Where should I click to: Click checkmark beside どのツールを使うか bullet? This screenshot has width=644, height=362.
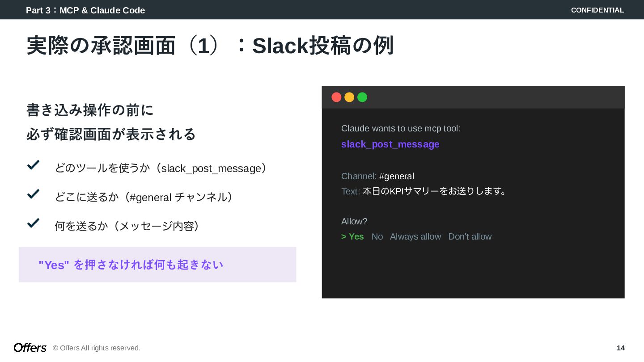click(34, 165)
